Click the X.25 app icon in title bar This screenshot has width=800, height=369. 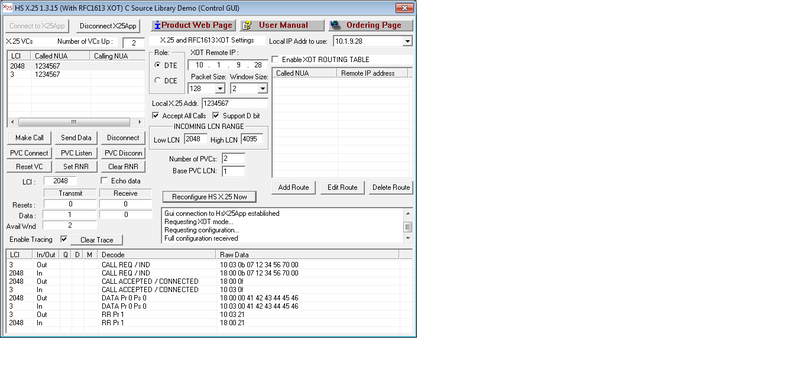click(x=7, y=8)
